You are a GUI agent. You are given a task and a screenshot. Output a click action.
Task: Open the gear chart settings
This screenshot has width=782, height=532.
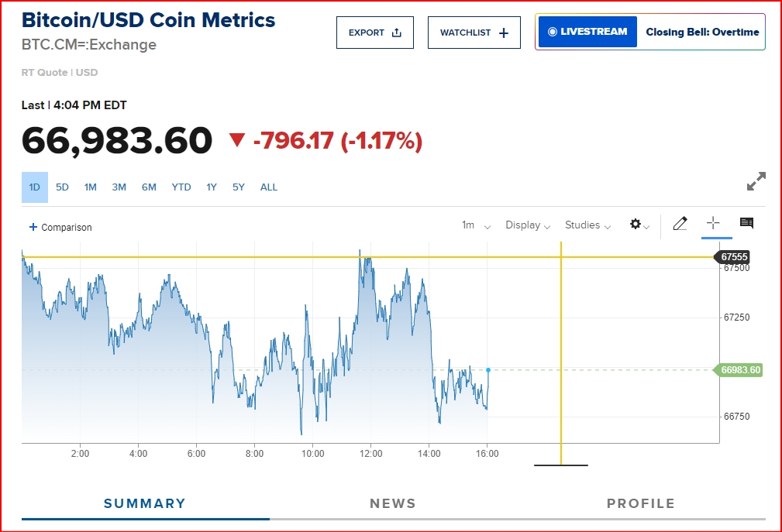pos(636,224)
